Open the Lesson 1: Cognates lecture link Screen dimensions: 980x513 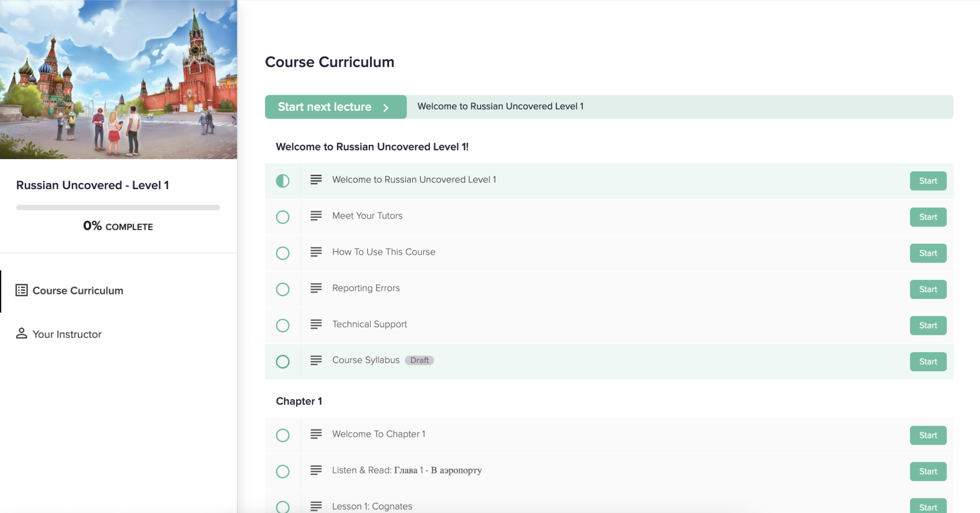pyautogui.click(x=372, y=506)
